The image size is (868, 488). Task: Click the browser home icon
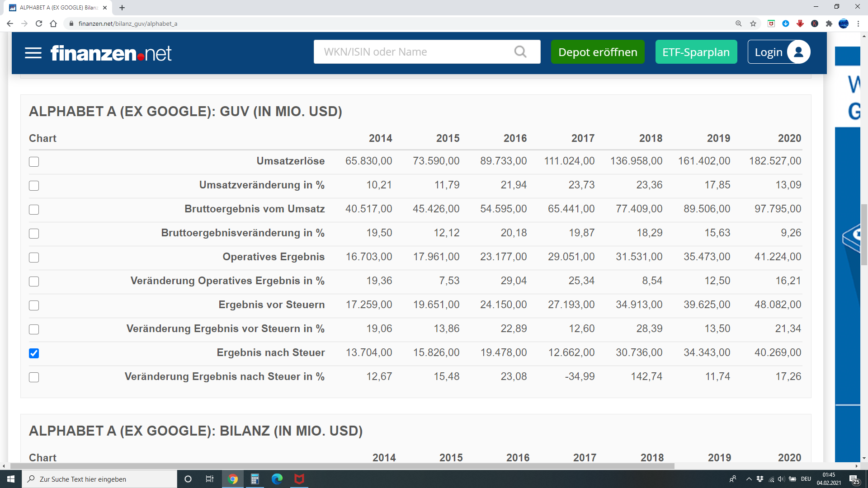(x=53, y=23)
